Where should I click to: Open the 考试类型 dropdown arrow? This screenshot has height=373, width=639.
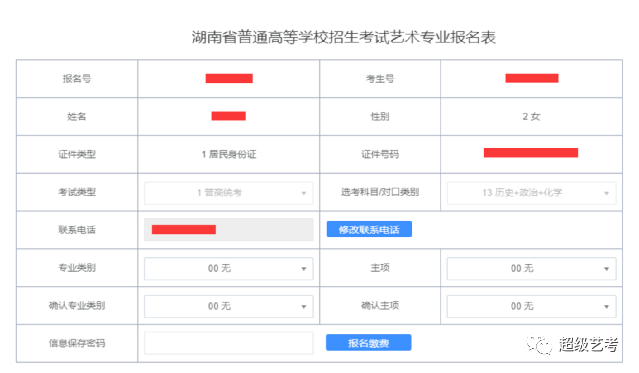(x=304, y=193)
